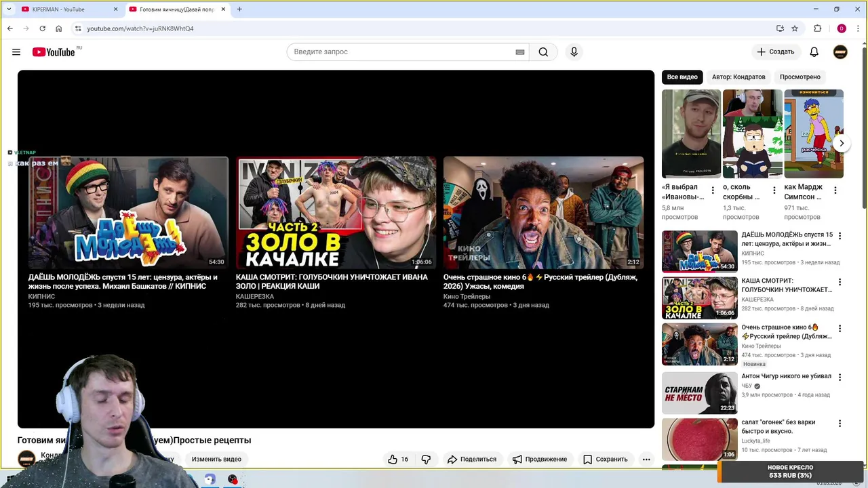Open the Кино Трейлеры channel under end-screen video
Image resolution: width=868 pixels, height=488 pixels.
(467, 296)
